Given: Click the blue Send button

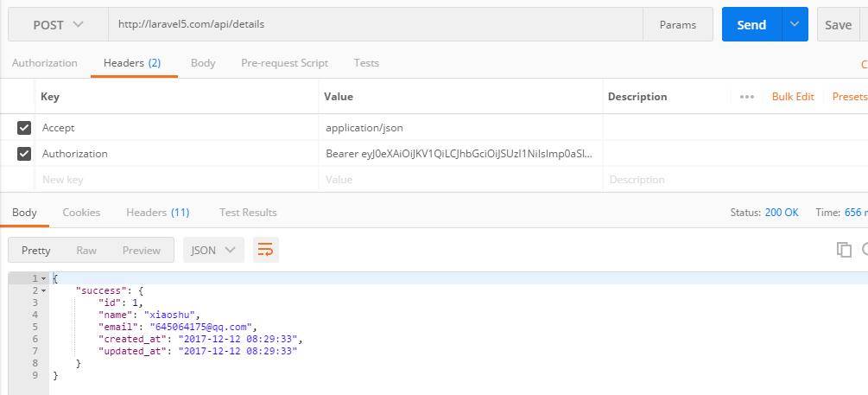Looking at the screenshot, I should [x=751, y=24].
